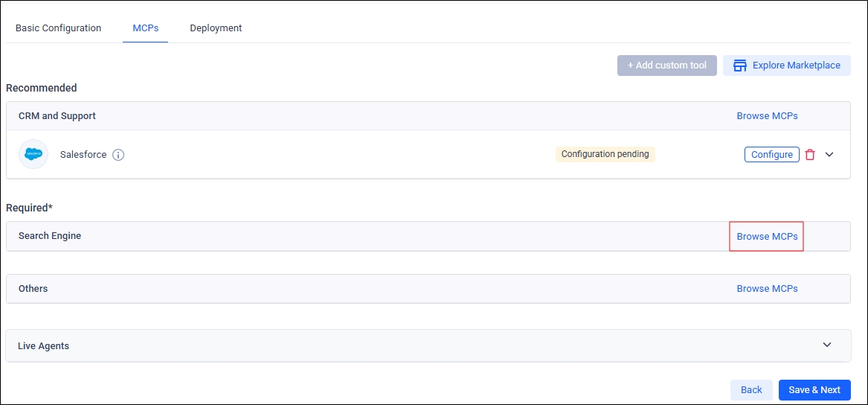Switch to the Basic Configuration tab

tap(58, 28)
